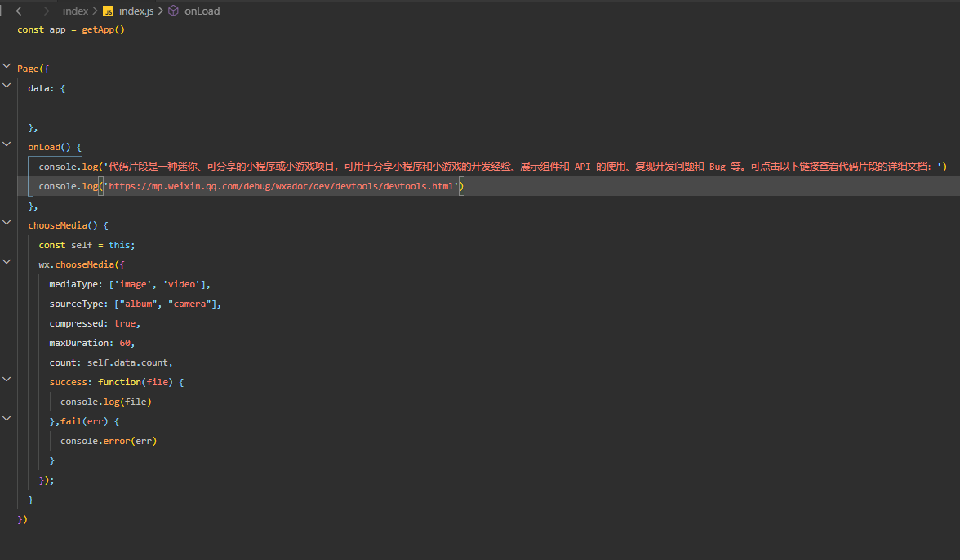Collapse the Page({ block
The width and height of the screenshot is (960, 560).
(x=7, y=66)
